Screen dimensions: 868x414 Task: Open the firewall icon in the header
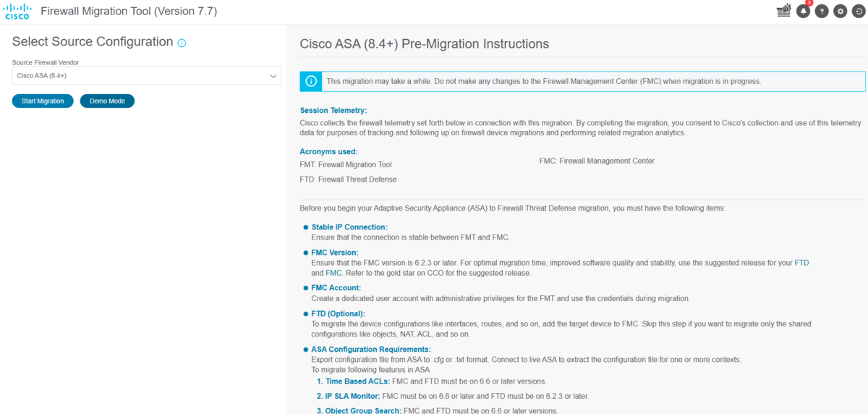(783, 11)
